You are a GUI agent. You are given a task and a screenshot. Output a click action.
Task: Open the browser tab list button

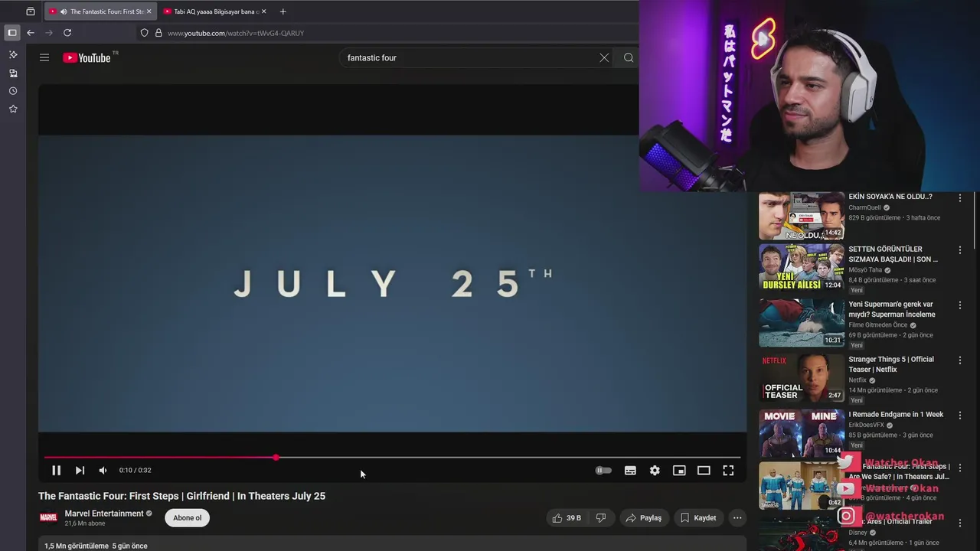tap(31, 11)
